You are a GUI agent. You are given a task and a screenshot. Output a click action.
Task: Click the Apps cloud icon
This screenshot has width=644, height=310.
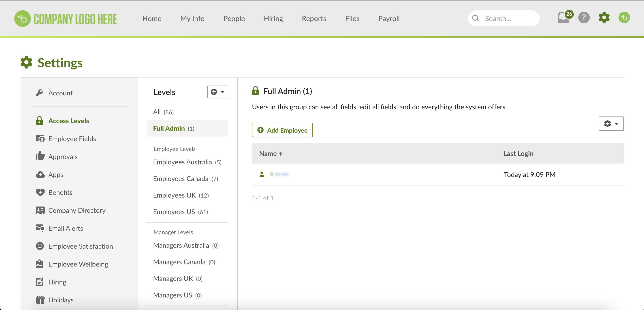(40, 174)
